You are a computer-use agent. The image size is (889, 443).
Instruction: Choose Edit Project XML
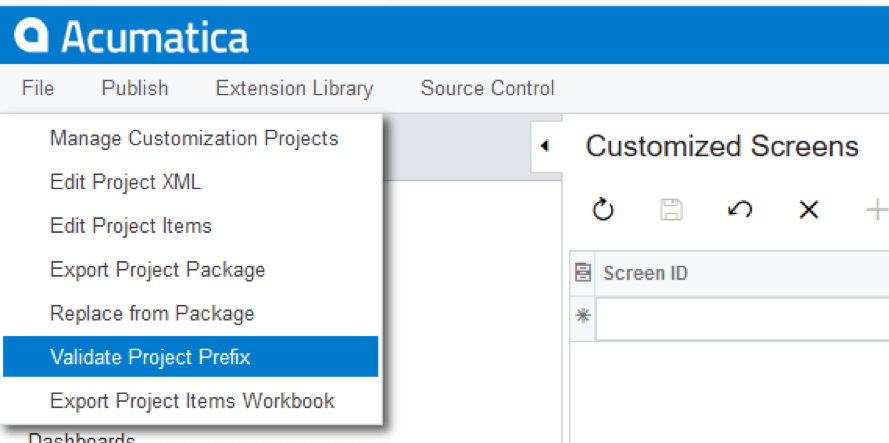tap(190, 182)
